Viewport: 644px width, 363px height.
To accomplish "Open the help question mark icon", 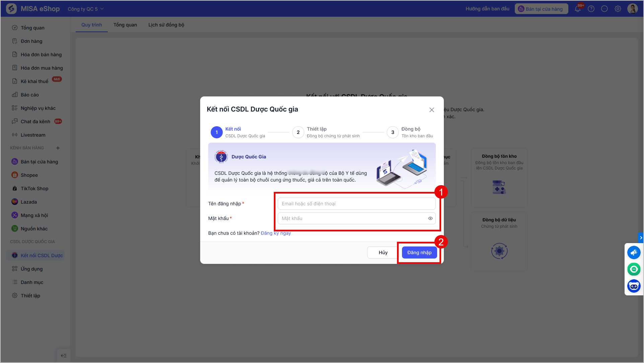I will click(591, 9).
